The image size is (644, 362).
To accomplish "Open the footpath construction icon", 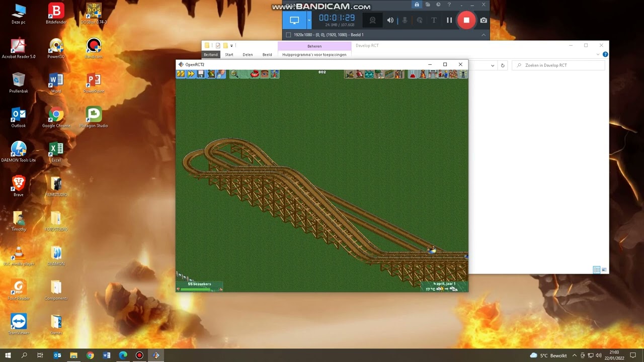I will [x=389, y=74].
